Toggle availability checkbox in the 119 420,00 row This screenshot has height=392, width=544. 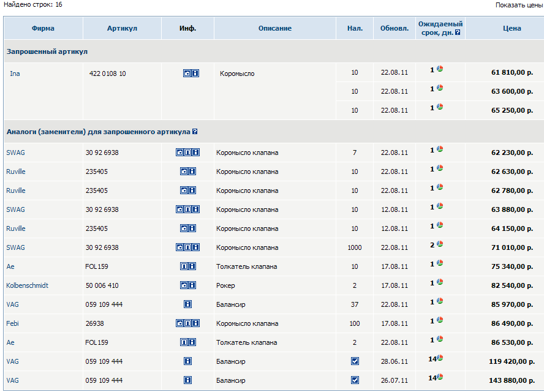tap(355, 361)
